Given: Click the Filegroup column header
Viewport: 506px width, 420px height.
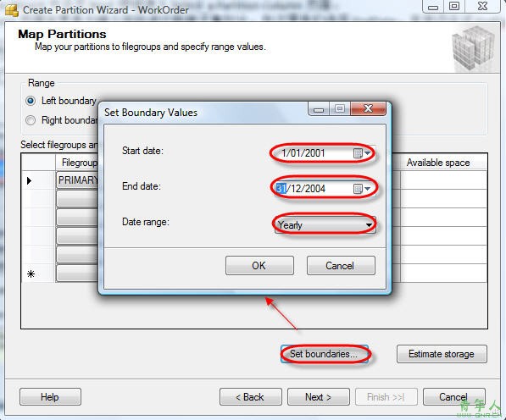Looking at the screenshot, I should (x=77, y=163).
